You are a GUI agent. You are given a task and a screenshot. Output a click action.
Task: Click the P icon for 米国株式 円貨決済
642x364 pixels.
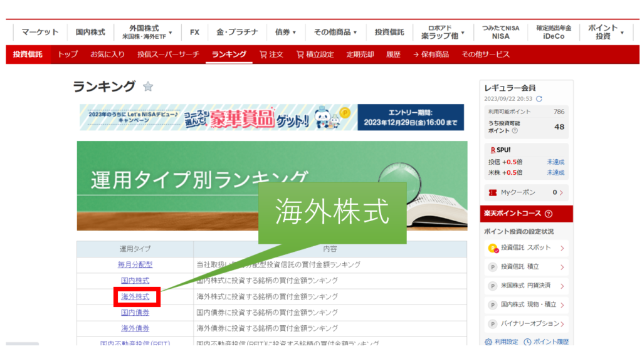(493, 286)
